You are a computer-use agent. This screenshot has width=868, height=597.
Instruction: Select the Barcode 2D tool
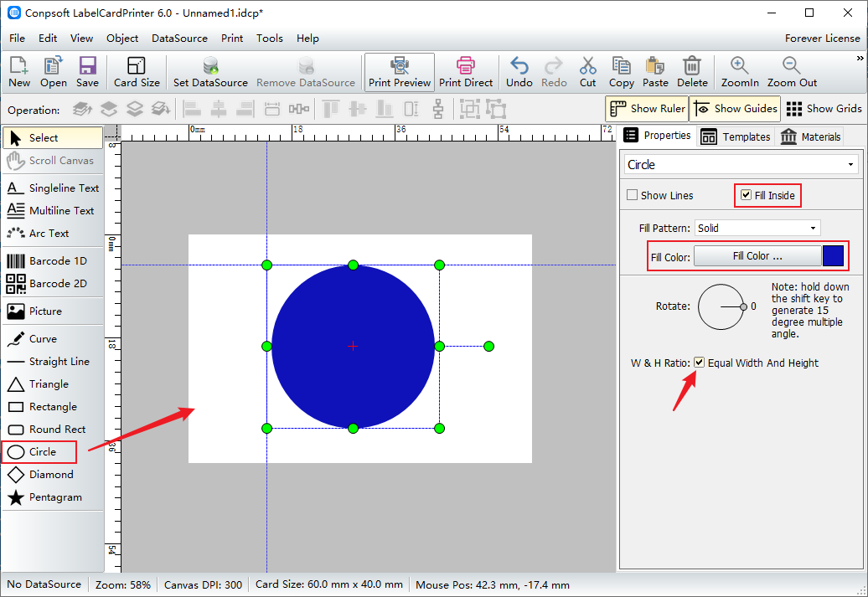pos(53,283)
